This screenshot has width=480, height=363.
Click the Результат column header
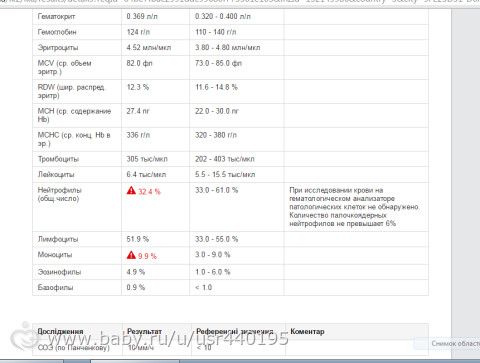point(144,332)
